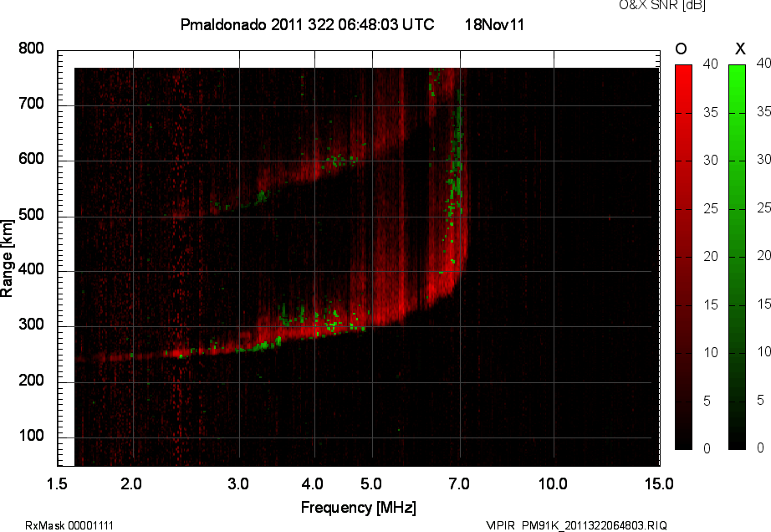The width and height of the screenshot is (771, 532).
Task: Click the 2.0 frequency tick label
Action: tap(131, 484)
